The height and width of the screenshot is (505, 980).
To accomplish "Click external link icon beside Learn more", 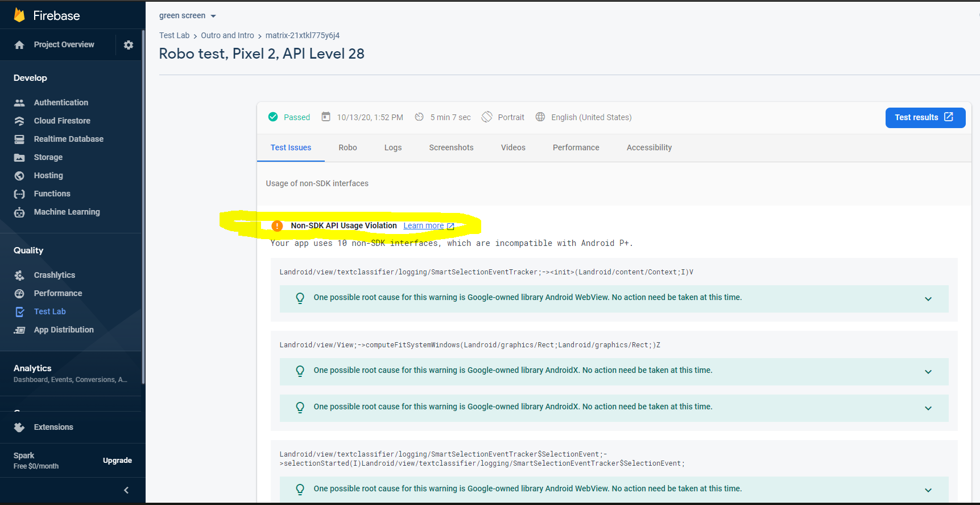I will pyautogui.click(x=450, y=226).
